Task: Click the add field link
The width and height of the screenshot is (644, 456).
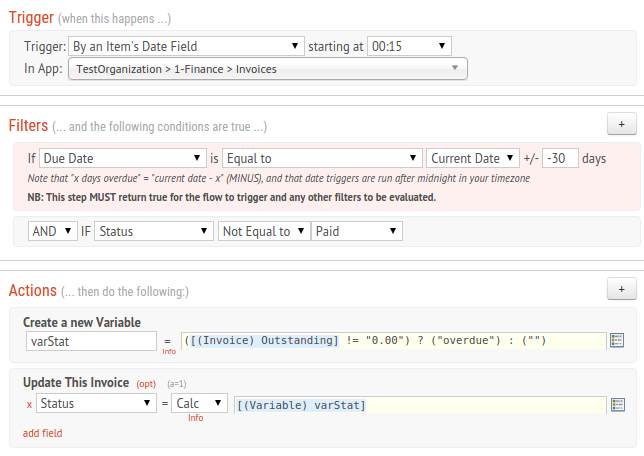Action: (42, 433)
